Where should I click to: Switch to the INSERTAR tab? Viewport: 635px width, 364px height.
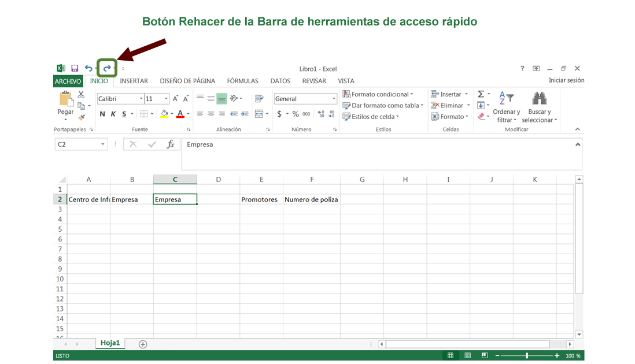(134, 81)
